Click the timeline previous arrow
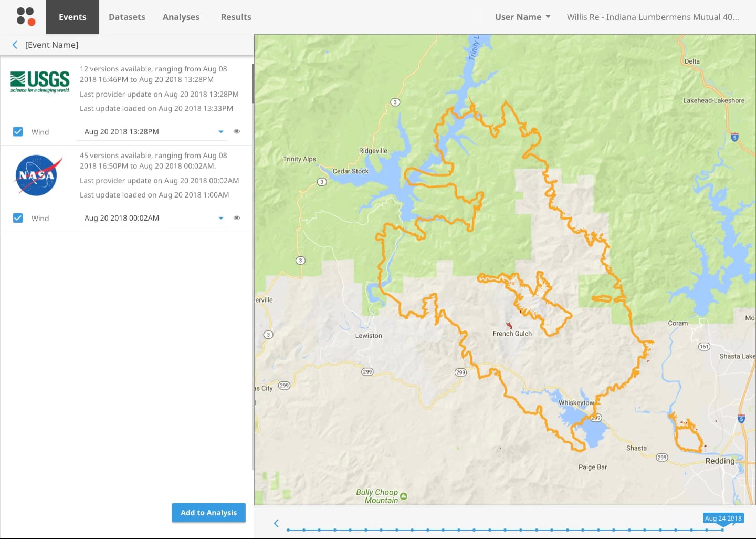 tap(276, 523)
